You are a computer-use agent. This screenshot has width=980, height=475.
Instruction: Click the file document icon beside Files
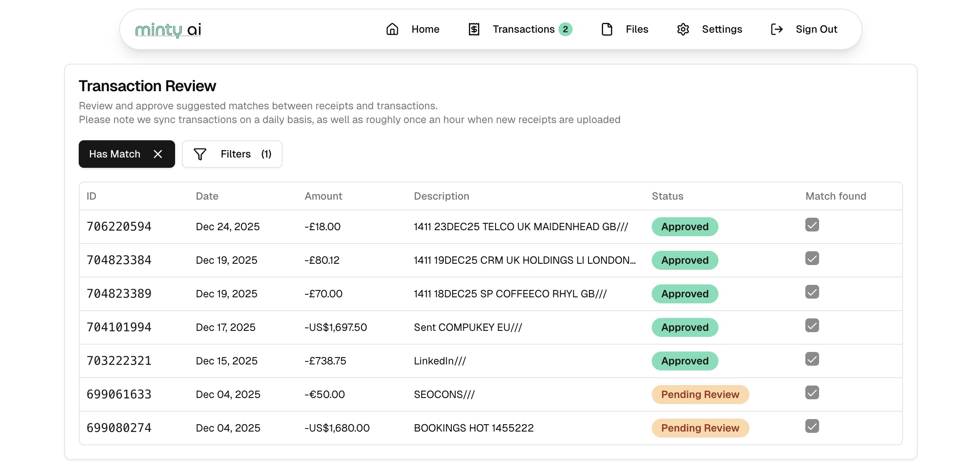[607, 29]
